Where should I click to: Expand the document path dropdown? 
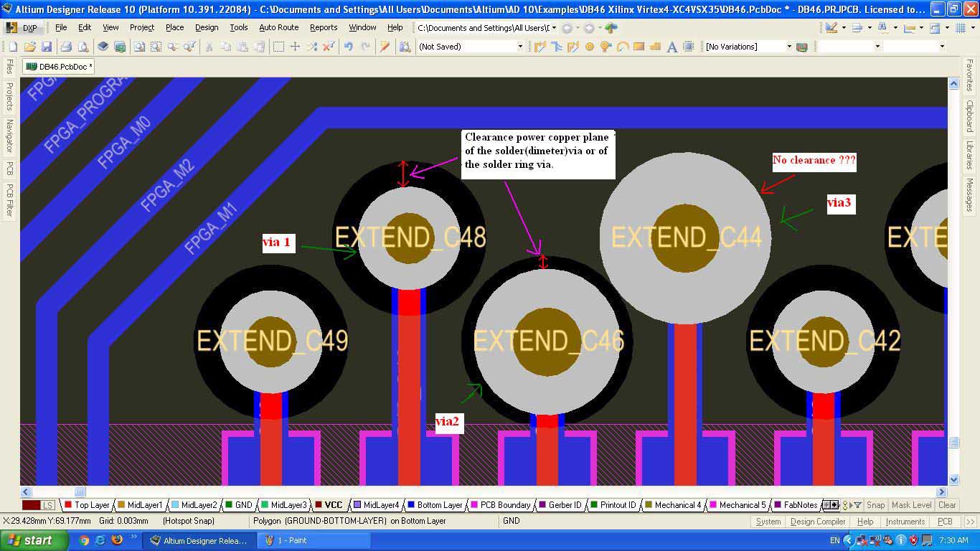coord(555,28)
